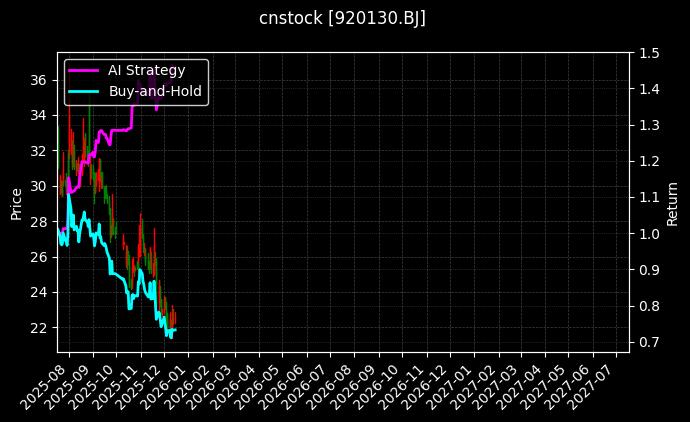Screen dimensions: 690x422
Task: Click return tick label '1.3'
Action: coord(649,125)
